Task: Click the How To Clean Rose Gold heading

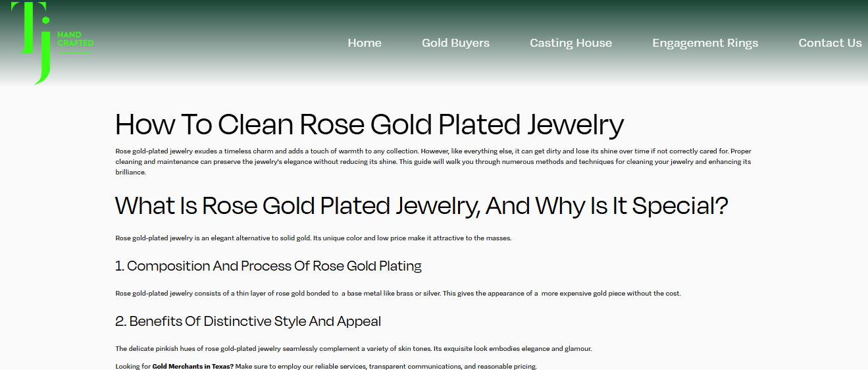Action: (x=369, y=124)
